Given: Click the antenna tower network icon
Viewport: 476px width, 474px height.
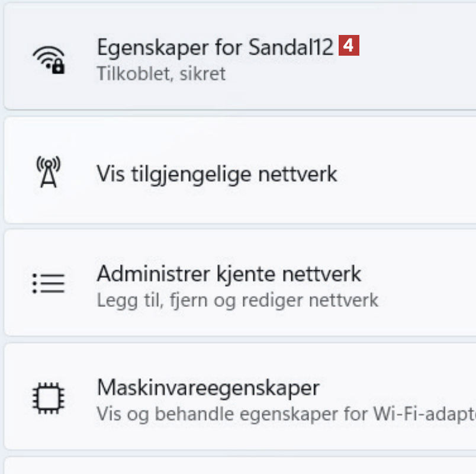Looking at the screenshot, I should [49, 172].
